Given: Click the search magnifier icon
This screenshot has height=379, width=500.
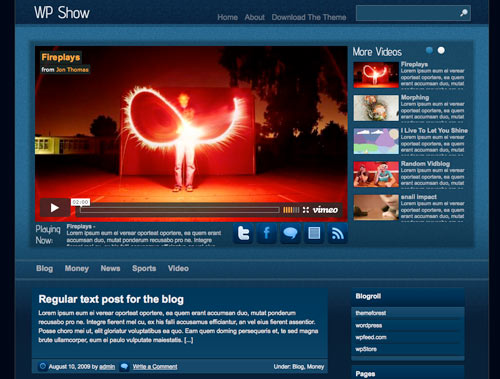Looking at the screenshot, I should click(x=463, y=13).
